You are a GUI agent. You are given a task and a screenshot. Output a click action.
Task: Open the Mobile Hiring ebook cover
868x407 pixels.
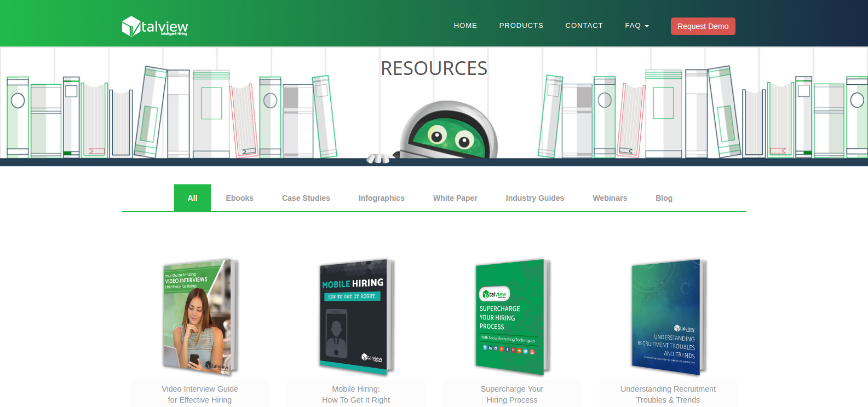pyautogui.click(x=356, y=317)
